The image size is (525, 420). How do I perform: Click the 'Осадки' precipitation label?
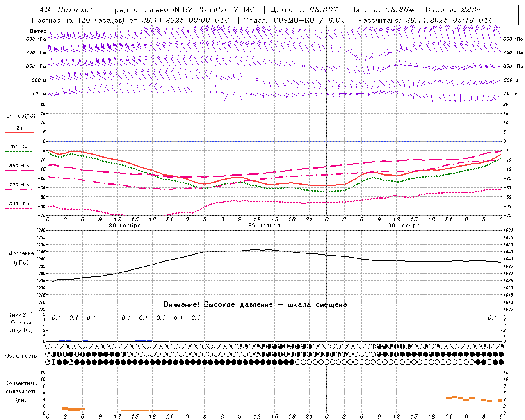[x=21, y=322]
